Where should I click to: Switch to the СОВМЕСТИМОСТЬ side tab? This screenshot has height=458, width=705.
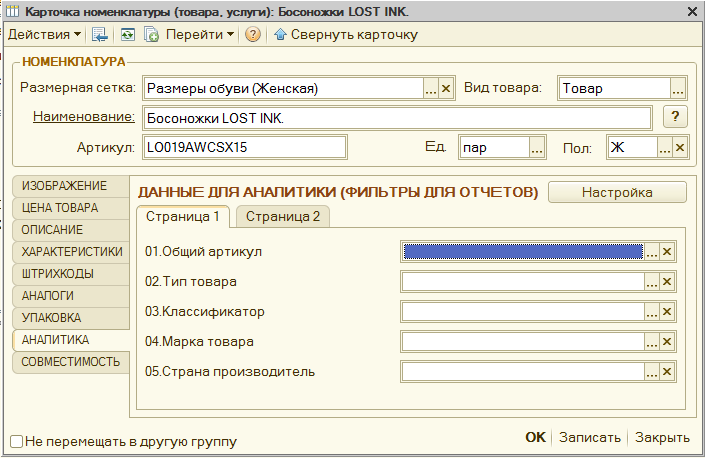tap(71, 362)
